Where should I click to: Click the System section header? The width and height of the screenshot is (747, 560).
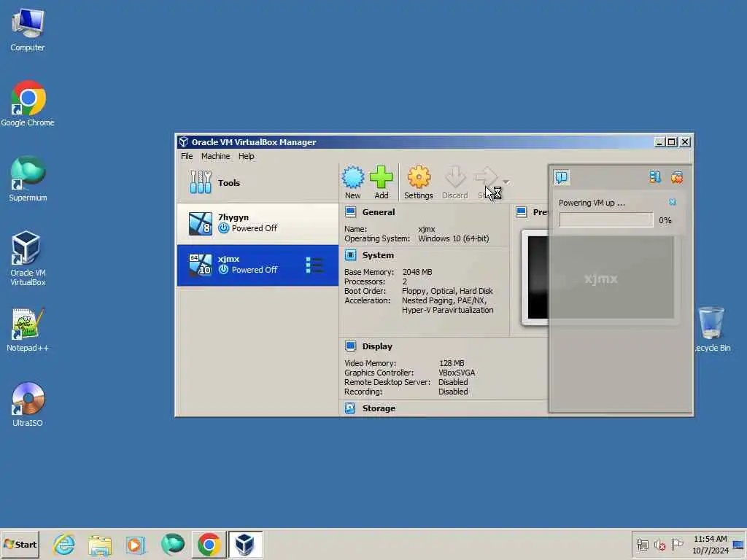click(x=378, y=255)
